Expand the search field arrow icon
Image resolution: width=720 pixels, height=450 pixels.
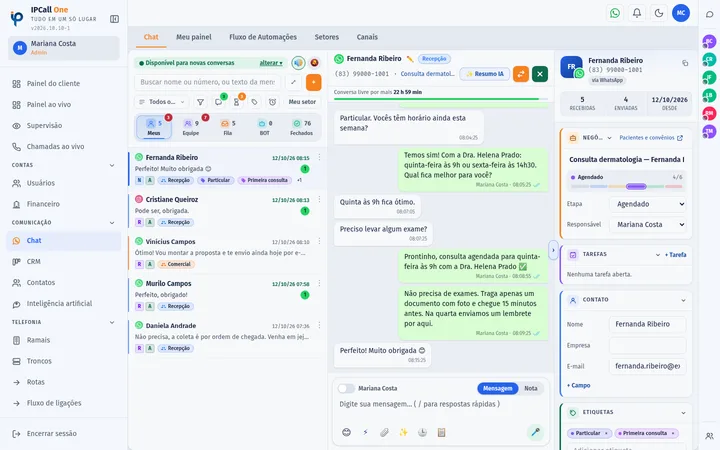click(x=293, y=82)
